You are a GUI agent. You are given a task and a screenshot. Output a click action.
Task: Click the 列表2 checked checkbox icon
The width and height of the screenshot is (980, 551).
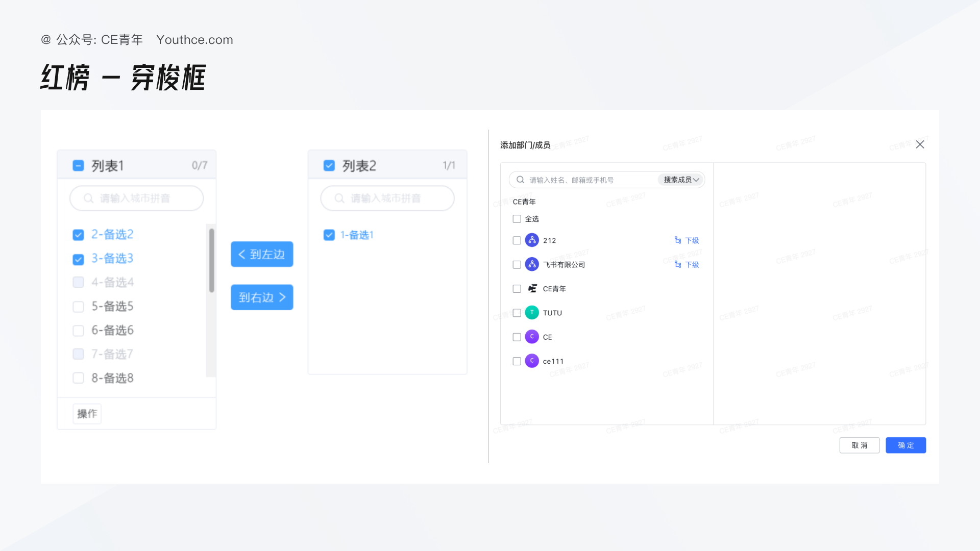coord(329,165)
